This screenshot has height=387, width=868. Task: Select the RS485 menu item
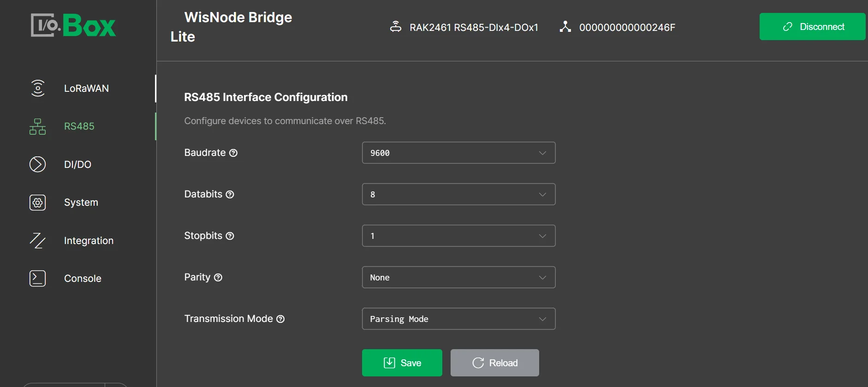click(78, 126)
